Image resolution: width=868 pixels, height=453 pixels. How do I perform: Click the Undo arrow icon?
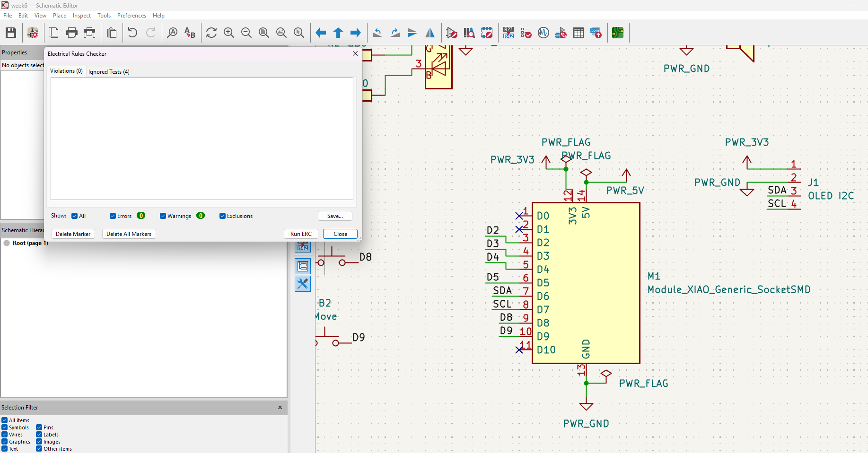tap(132, 33)
